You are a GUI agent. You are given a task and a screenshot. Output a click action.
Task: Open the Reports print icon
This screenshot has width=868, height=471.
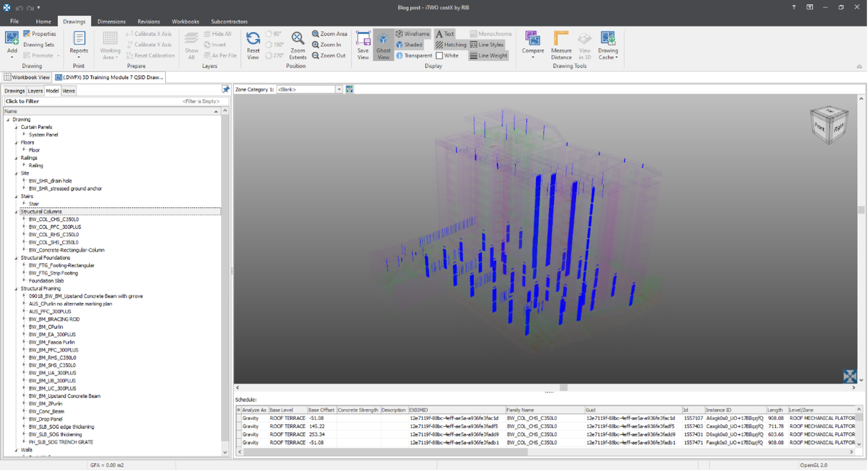(79, 39)
